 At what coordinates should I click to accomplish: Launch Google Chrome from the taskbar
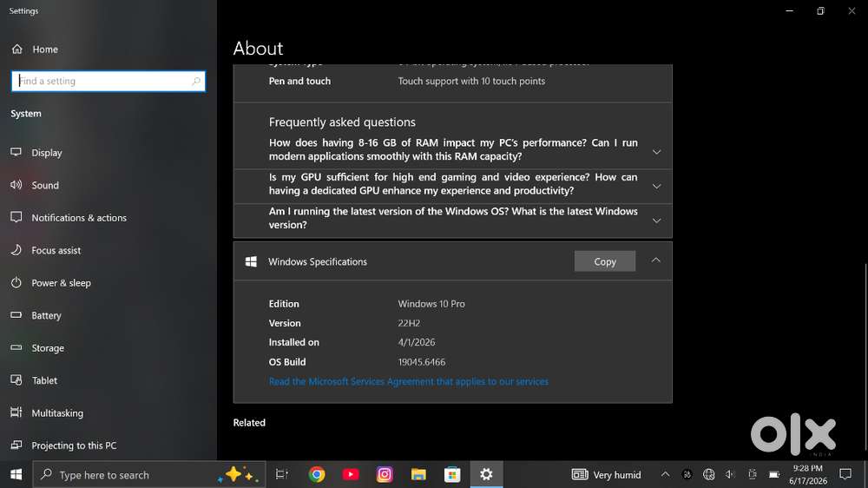pyautogui.click(x=317, y=475)
